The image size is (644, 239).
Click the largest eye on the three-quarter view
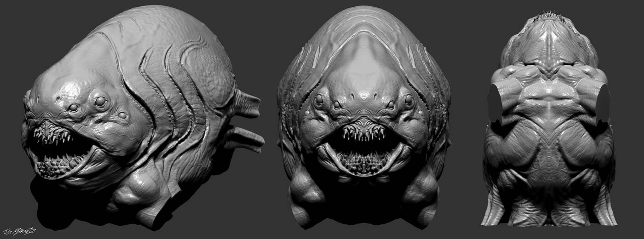pos(101,102)
